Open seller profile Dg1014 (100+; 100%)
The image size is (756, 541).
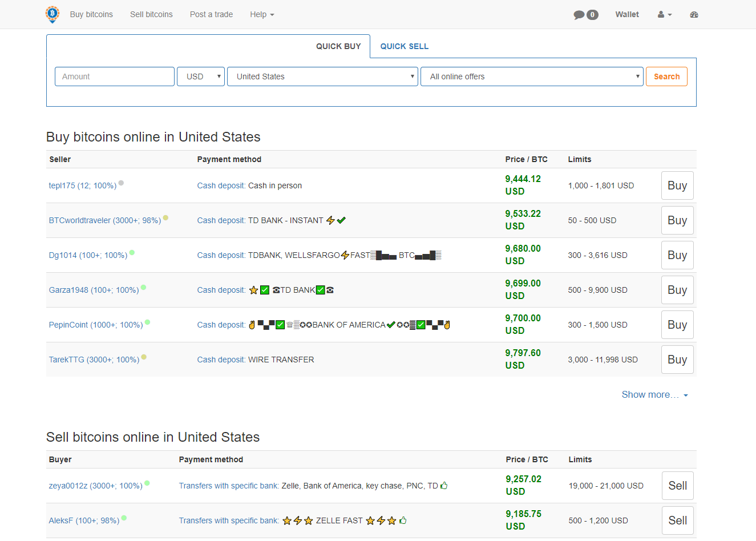(88, 255)
